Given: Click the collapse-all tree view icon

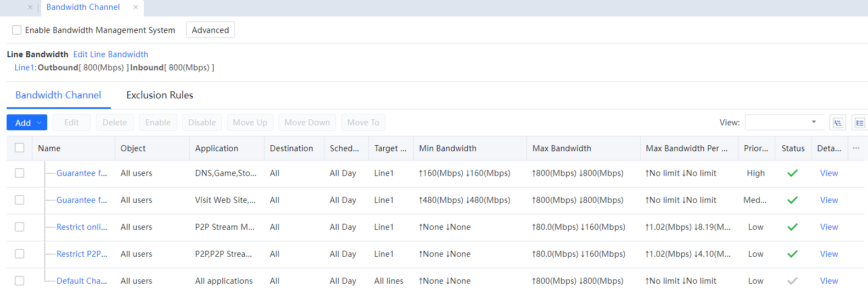Looking at the screenshot, I should coord(838,123).
